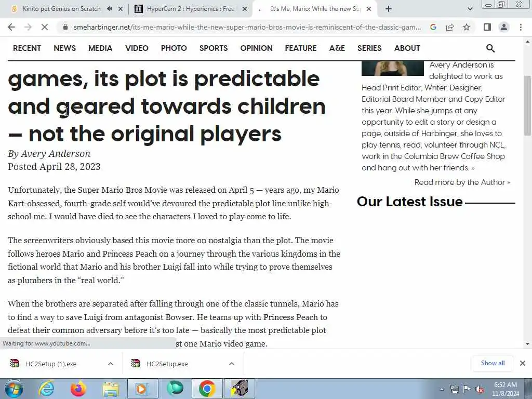Open the Windows Start menu
The width and height of the screenshot is (532, 399).
[x=14, y=389]
